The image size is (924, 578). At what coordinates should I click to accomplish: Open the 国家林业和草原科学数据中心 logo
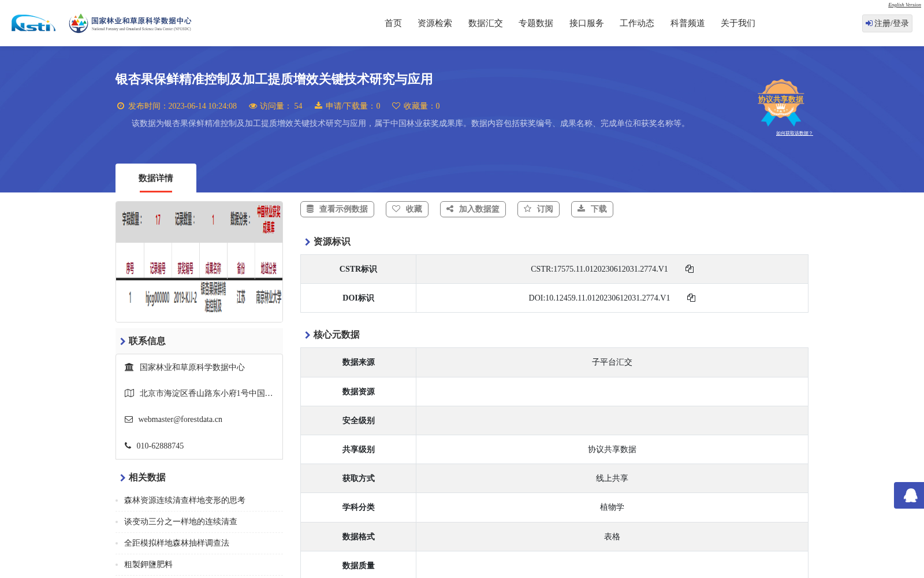pos(130,23)
